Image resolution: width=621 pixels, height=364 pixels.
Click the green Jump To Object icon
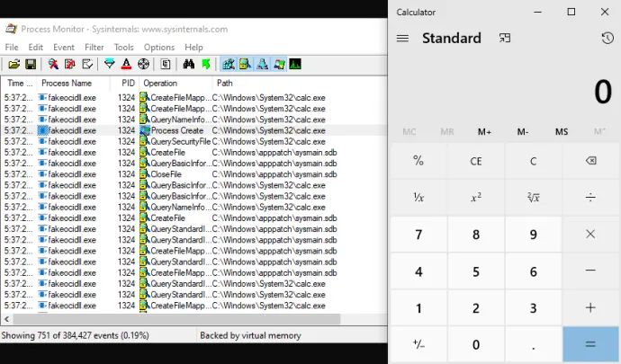click(x=205, y=65)
